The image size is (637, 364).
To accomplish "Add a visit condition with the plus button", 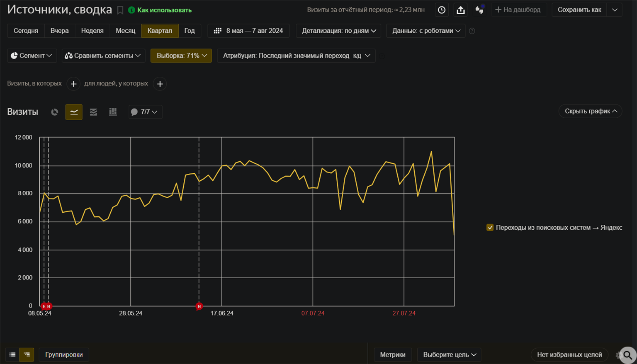I will coord(73,84).
